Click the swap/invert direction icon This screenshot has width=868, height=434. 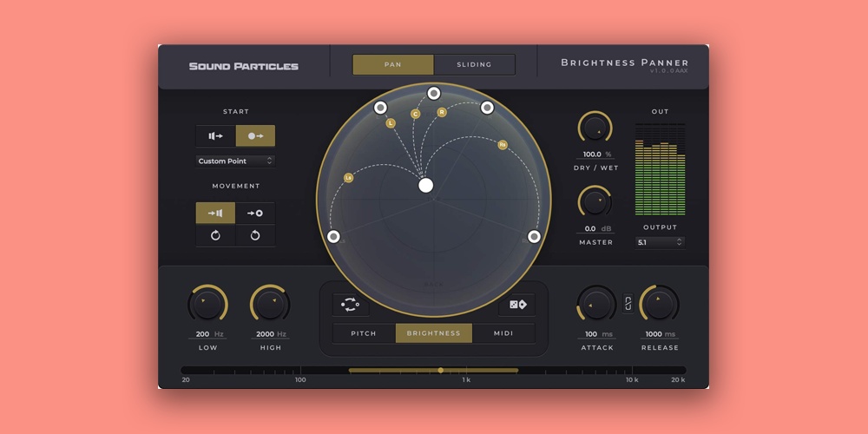pyautogui.click(x=351, y=305)
